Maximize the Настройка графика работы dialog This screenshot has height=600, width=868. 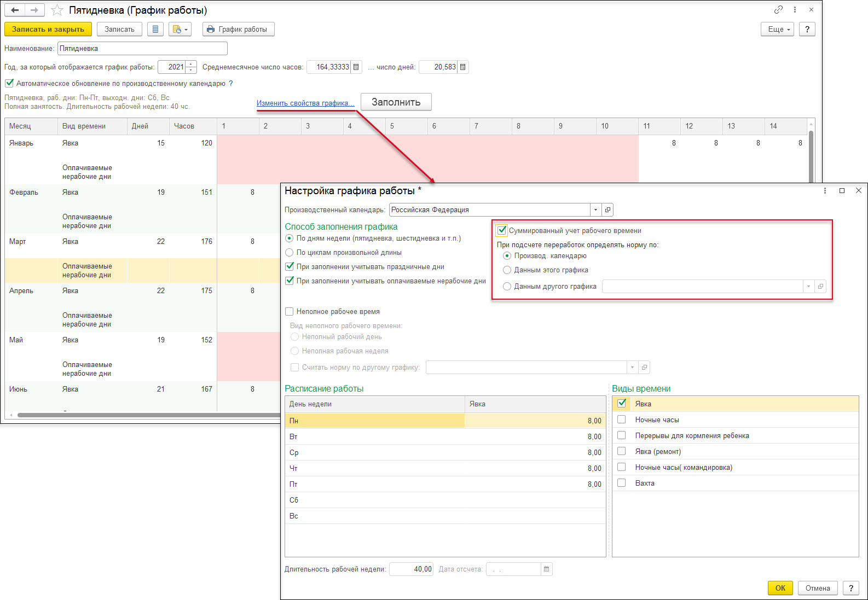click(x=842, y=191)
